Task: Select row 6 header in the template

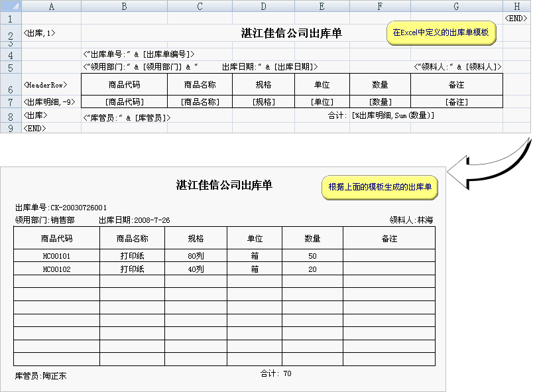Action: 11,84
